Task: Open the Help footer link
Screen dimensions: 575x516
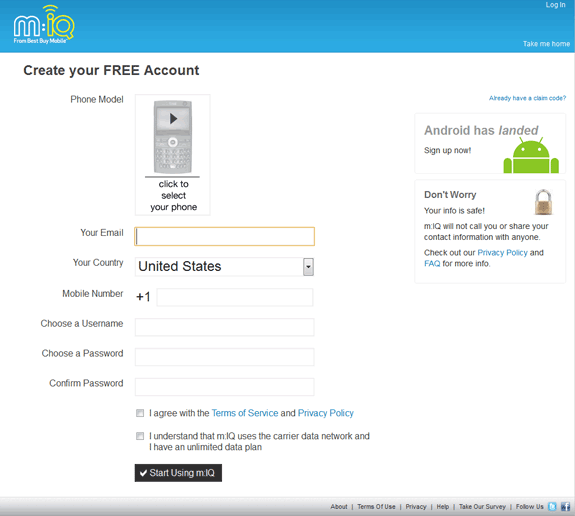Action: [443, 507]
